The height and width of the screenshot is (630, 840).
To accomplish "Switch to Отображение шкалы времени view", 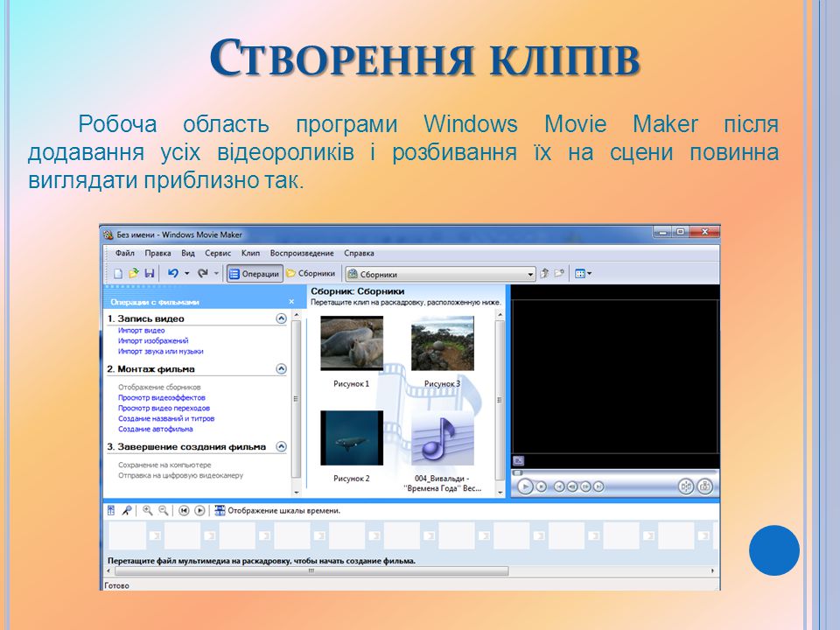I will coord(277,510).
